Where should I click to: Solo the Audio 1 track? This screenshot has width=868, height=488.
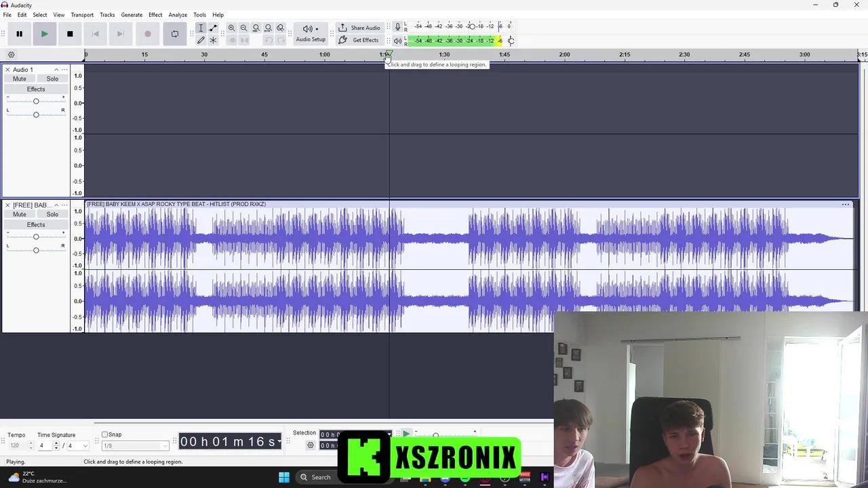(x=52, y=79)
